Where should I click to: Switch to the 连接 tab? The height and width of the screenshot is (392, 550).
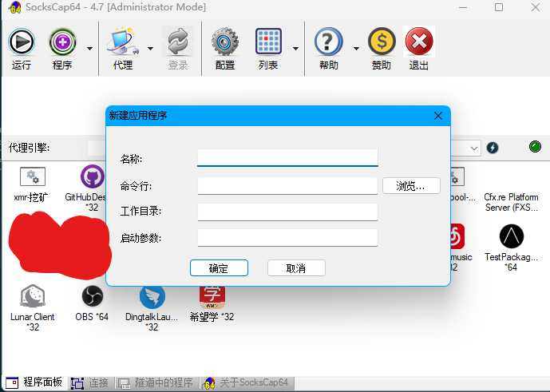(x=89, y=382)
